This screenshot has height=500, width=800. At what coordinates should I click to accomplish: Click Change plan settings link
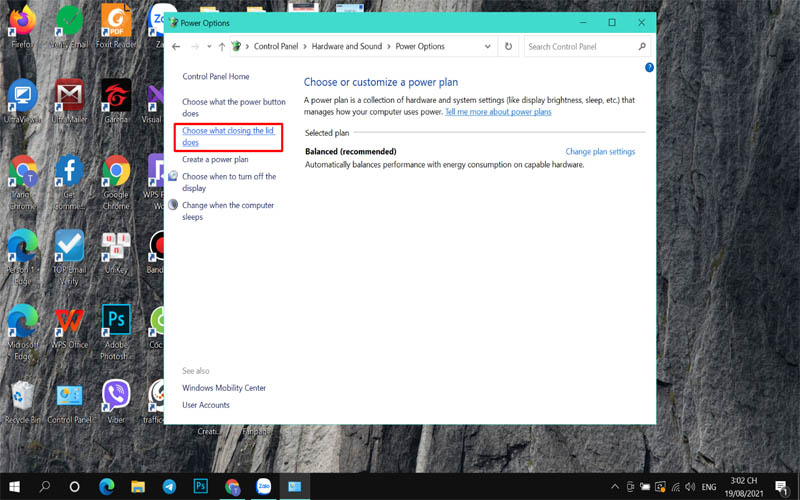600,152
